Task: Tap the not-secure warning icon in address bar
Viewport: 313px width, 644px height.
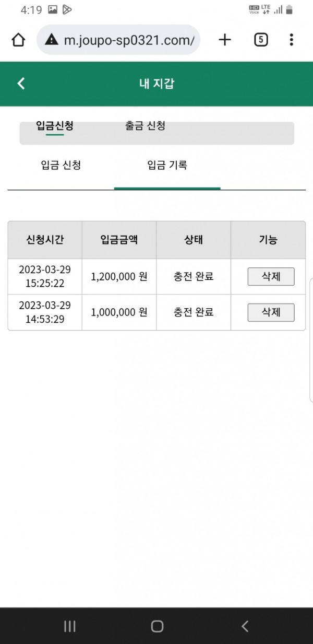Action: 51,40
